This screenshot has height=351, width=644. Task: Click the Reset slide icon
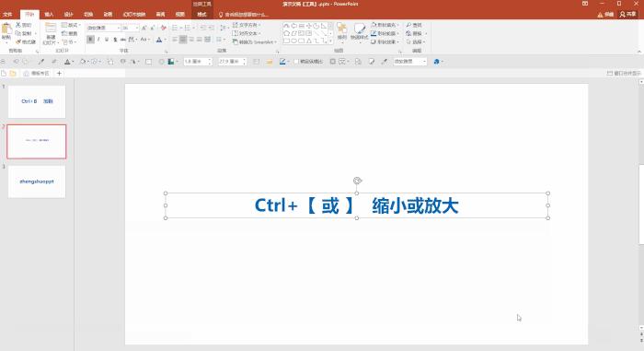[x=70, y=33]
